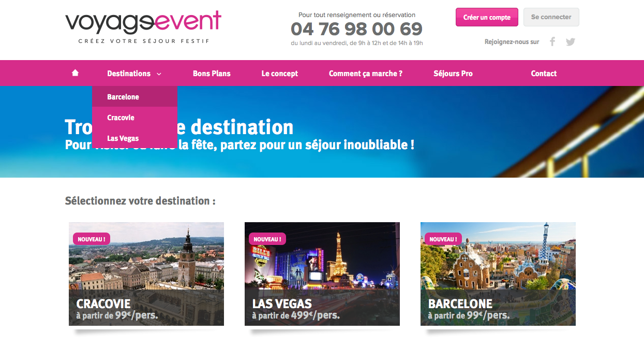Click the Voyage Event logo

click(143, 27)
